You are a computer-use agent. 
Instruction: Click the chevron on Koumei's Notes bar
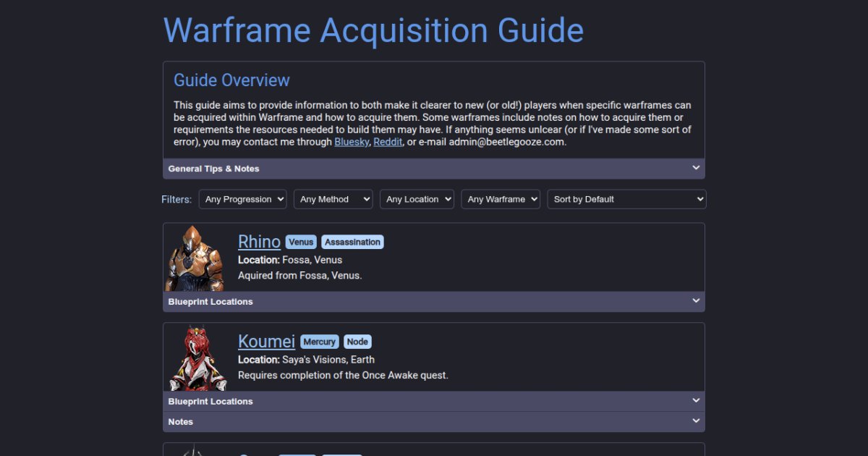point(695,421)
